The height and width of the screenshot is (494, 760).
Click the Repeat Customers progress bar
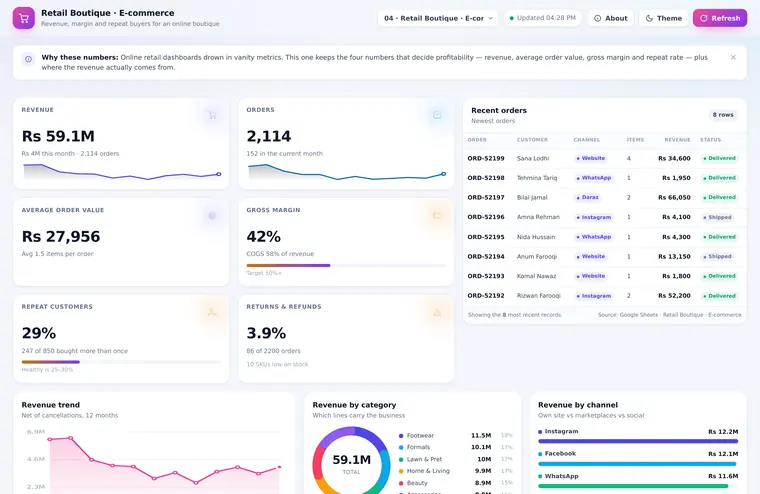coord(121,362)
